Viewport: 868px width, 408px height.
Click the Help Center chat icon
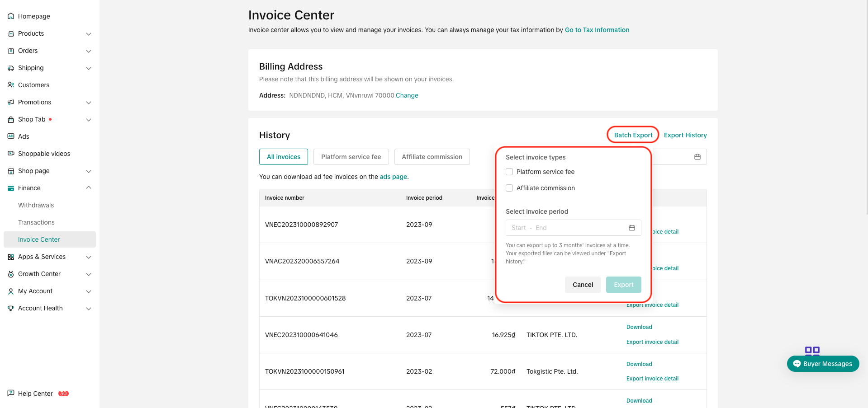[11, 393]
